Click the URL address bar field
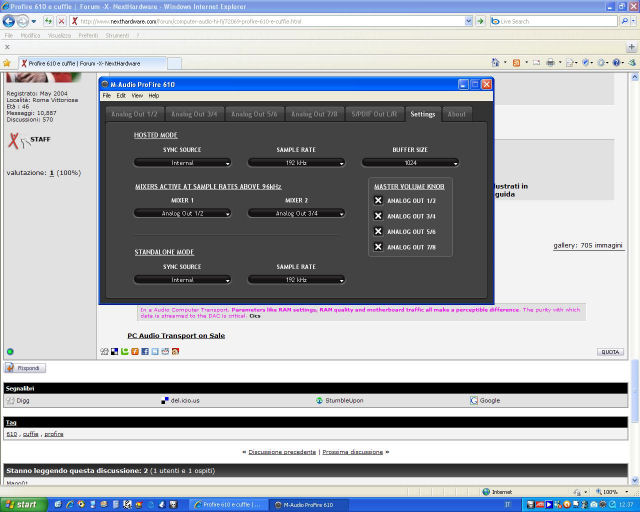Viewport: 640px width, 512px height. [267, 21]
